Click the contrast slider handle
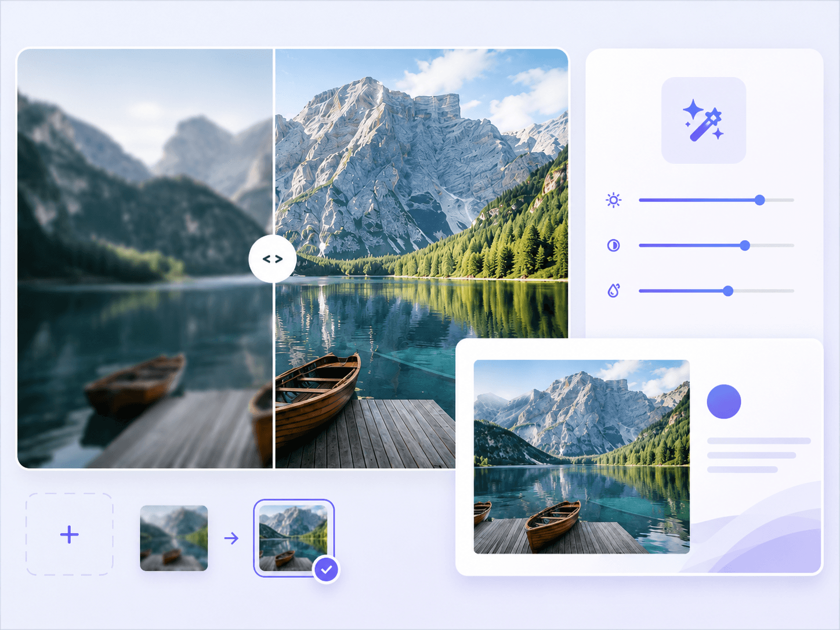840x630 pixels. tap(745, 245)
